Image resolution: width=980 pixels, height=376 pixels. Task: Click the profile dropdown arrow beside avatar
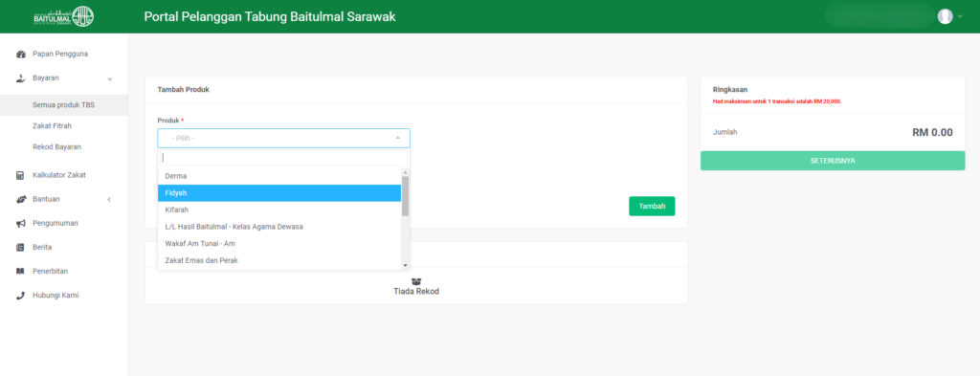click(x=960, y=17)
